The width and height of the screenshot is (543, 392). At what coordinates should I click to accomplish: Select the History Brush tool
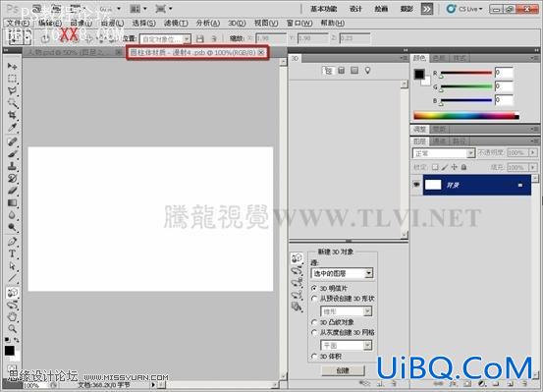(x=13, y=178)
